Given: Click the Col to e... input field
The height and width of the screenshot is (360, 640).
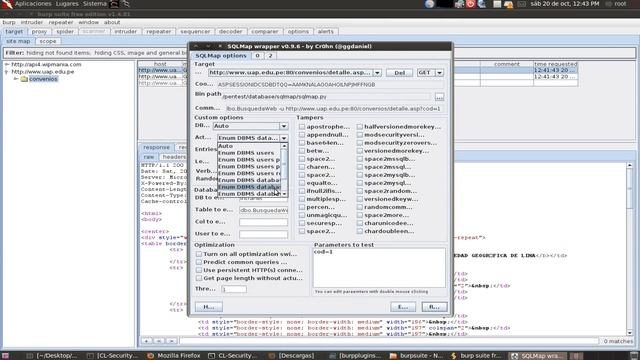Looking at the screenshot, I should pos(263,222).
